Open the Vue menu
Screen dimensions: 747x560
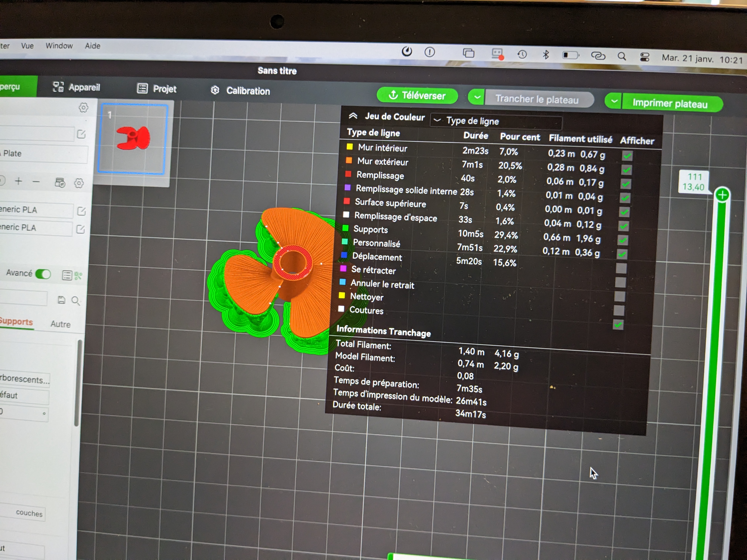pos(27,46)
